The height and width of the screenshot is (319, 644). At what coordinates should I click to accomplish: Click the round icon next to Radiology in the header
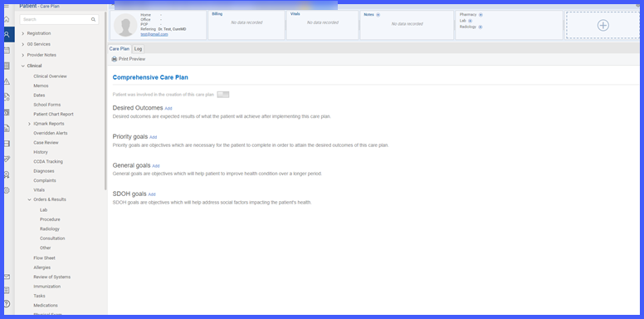pyautogui.click(x=481, y=27)
